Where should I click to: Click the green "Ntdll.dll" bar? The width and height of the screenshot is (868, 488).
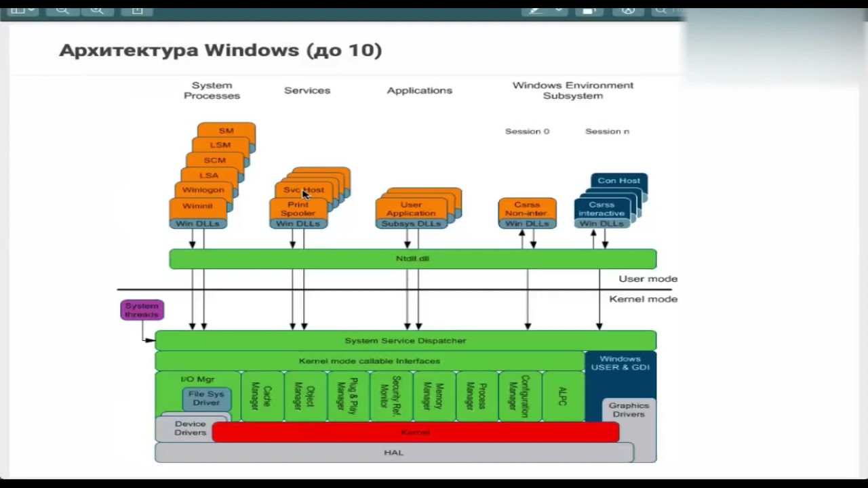click(413, 259)
